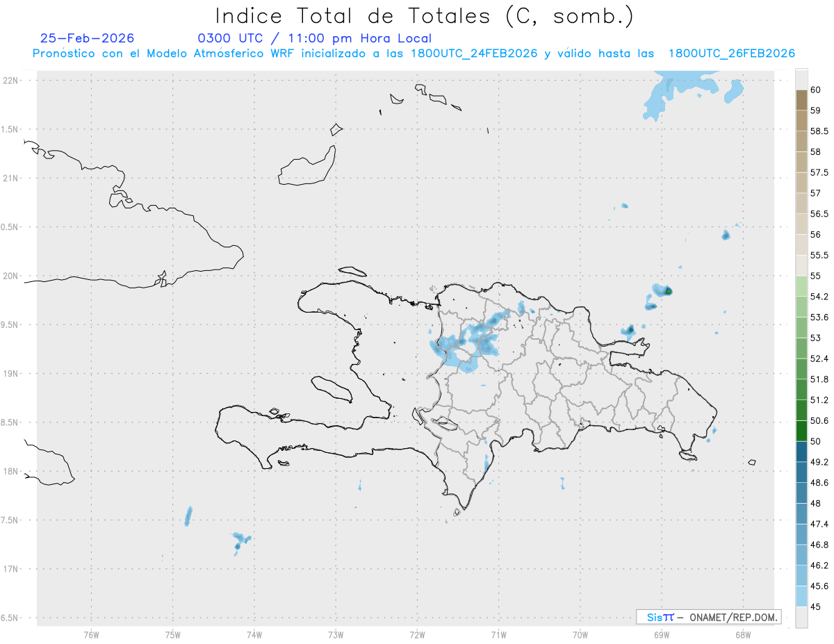Click the '22N' latitude label
This screenshot has height=644, width=834.
click(12, 81)
